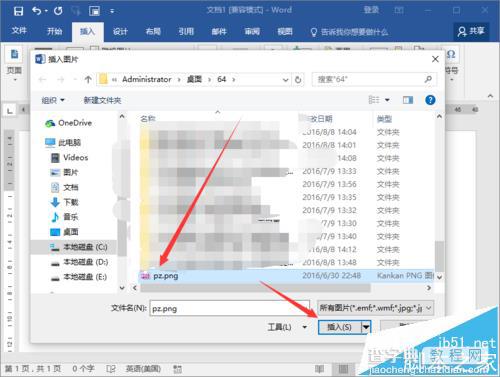500x377 pixels.
Task: Click the magnifier icon in the search box
Action: [x=429, y=79]
